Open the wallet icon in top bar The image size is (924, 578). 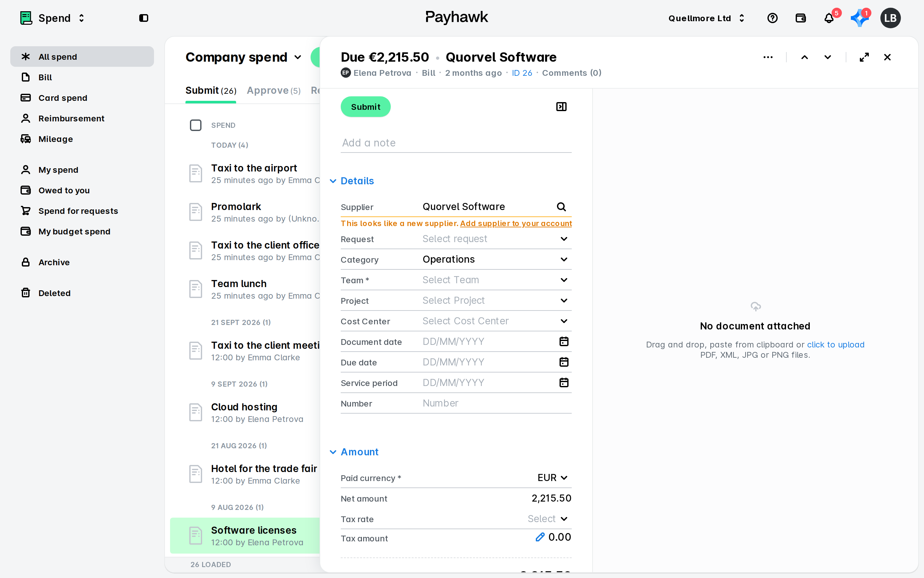(800, 18)
